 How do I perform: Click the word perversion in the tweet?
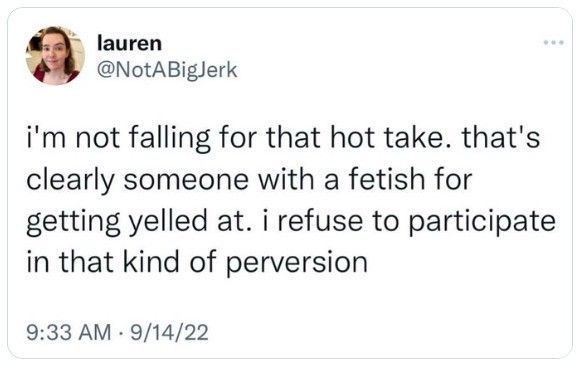point(297,263)
